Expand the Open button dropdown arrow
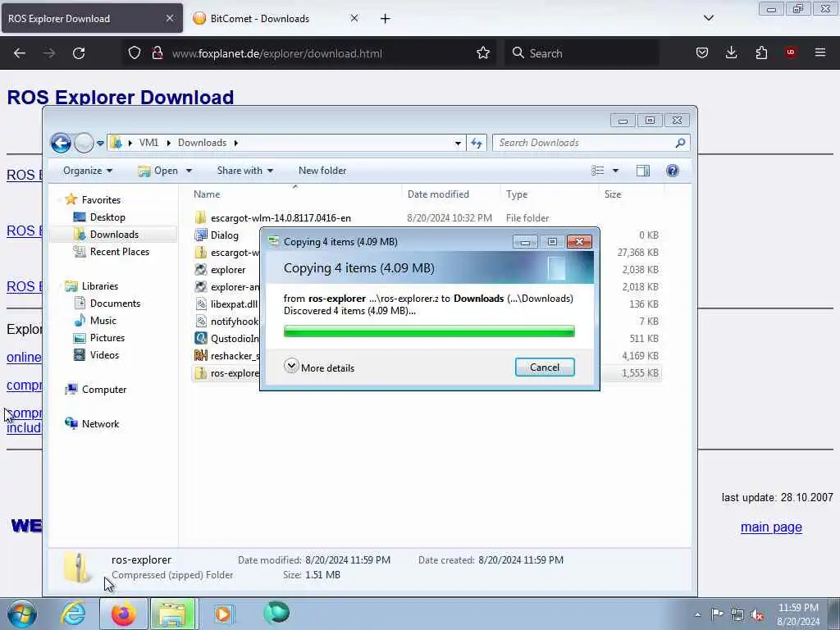The width and height of the screenshot is (840, 630). click(x=189, y=171)
